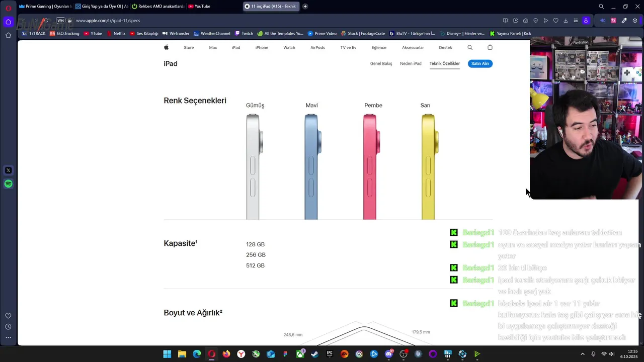This screenshot has height=362, width=644.
Task: Click the snapshot camera toolbar icon
Action: pyautogui.click(x=525, y=21)
